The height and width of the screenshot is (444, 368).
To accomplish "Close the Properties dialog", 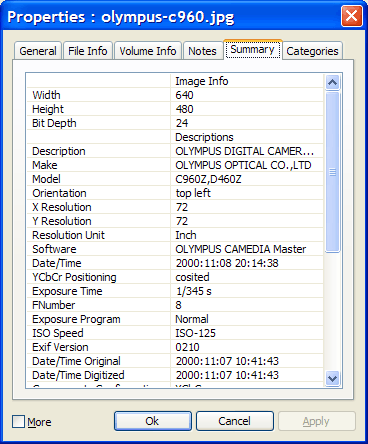I will (x=352, y=16).
